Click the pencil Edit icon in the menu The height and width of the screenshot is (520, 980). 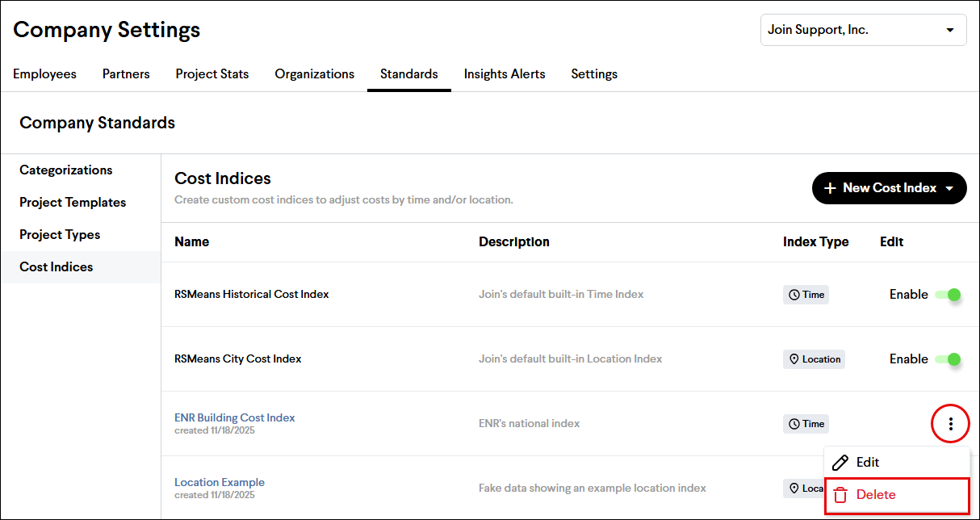pos(840,463)
